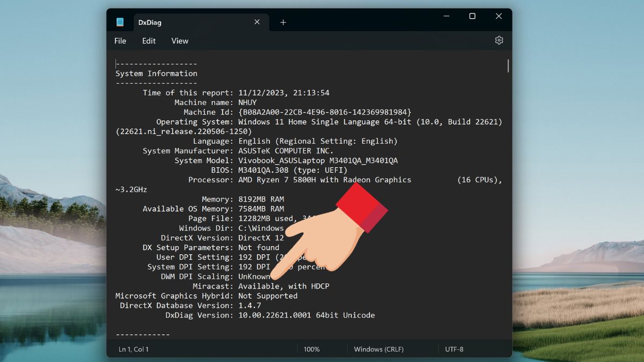This screenshot has height=362, width=644.
Task: Click the Available OS Memory 7584MB RAM value
Action: 261,209
